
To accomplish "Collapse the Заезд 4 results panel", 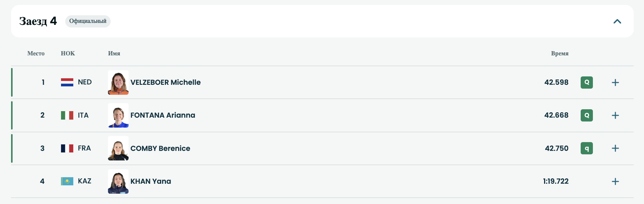I will click(x=617, y=21).
